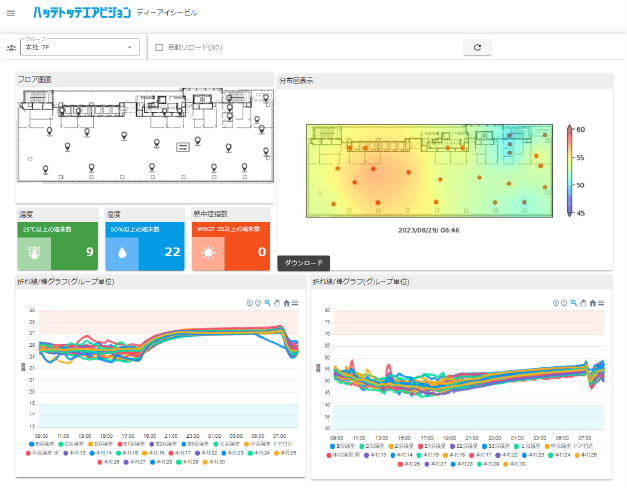Toggle 本社23 series in the temperature chart legend

pyautogui.click(x=232, y=453)
